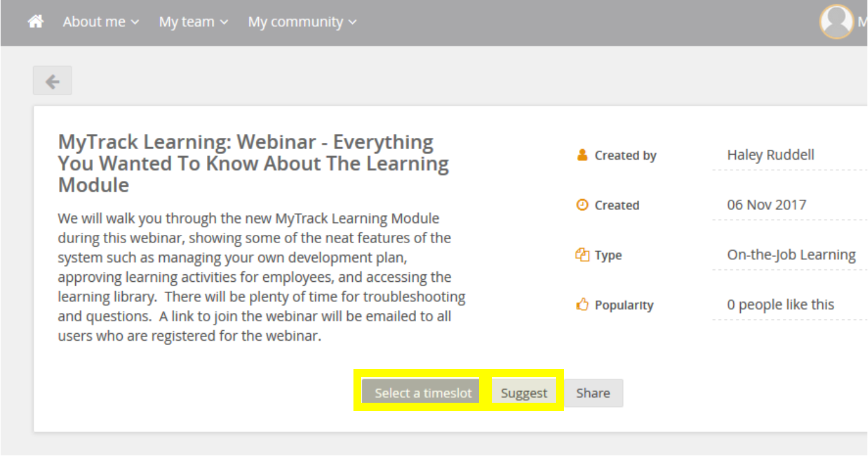Viewport: 868px width, 456px height.
Task: Expand the About me chevron
Action: coord(135,23)
